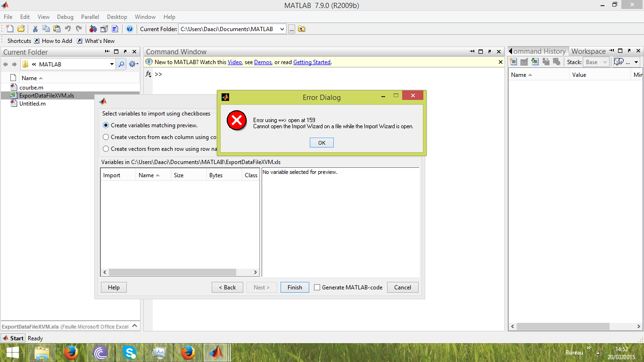This screenshot has height=362, width=644.
Task: Check the Generate MATLAB-code checkbox
Action: pyautogui.click(x=317, y=288)
